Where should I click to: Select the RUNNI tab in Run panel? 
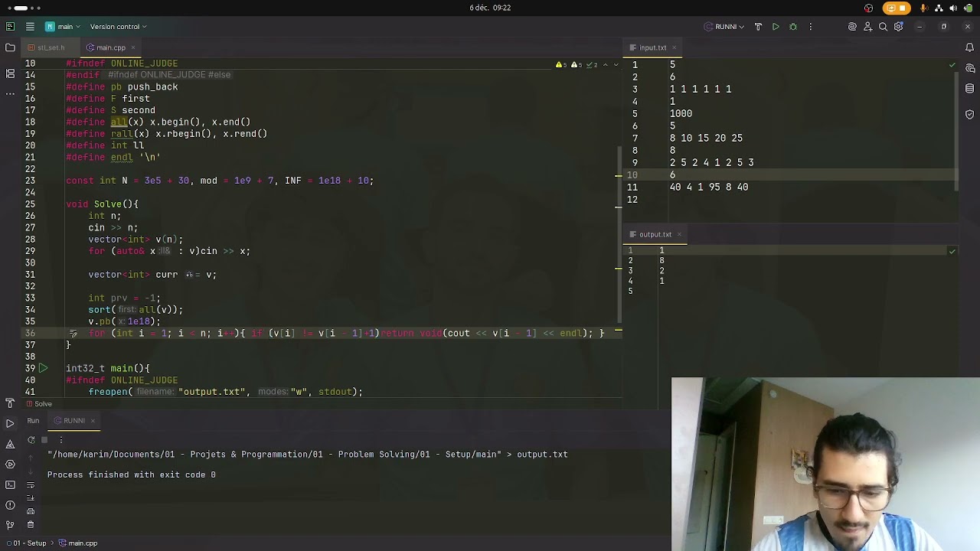pyautogui.click(x=74, y=421)
